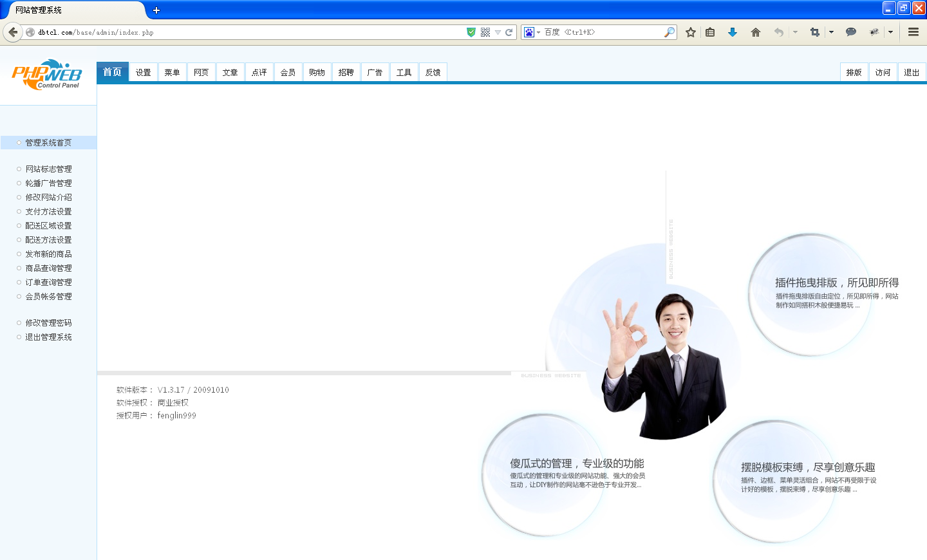The height and width of the screenshot is (560, 927).
Task: Click the green shield security icon
Action: pyautogui.click(x=471, y=32)
